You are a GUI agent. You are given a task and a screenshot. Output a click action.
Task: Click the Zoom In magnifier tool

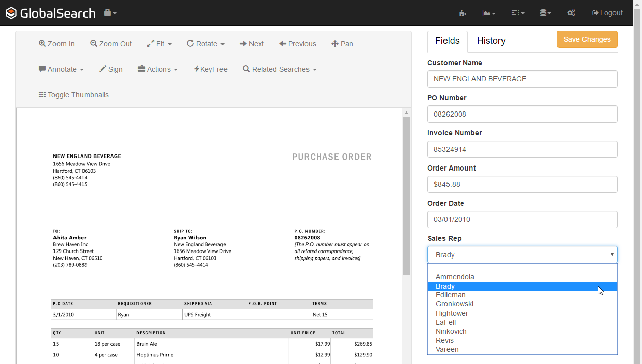click(x=57, y=44)
